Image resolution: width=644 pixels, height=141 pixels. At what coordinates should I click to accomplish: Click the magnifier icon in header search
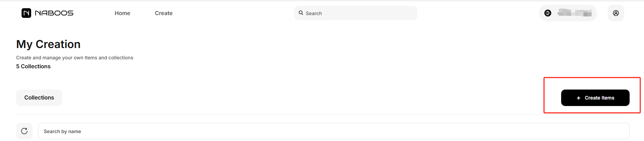[x=301, y=13]
